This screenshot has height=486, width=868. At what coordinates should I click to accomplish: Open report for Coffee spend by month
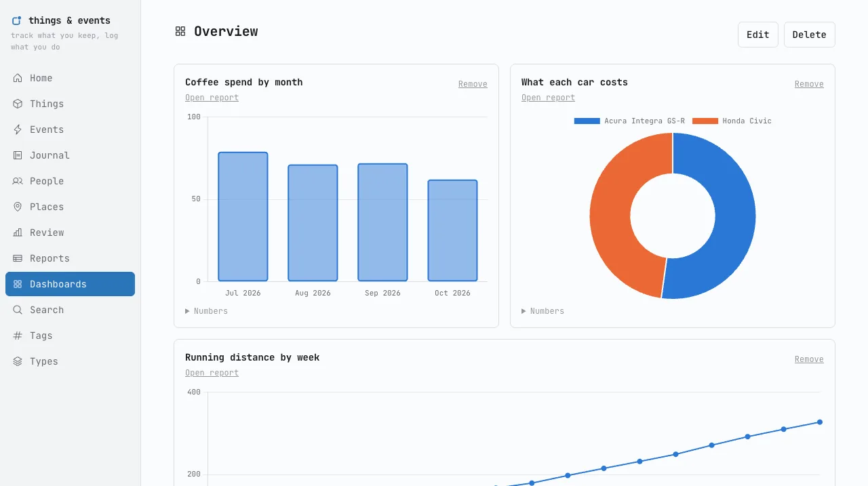point(212,98)
